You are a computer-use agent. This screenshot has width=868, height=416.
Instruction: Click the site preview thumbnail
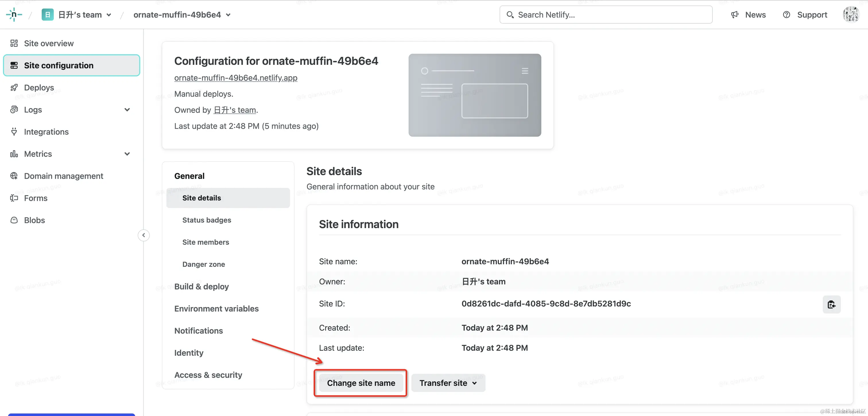click(x=474, y=95)
